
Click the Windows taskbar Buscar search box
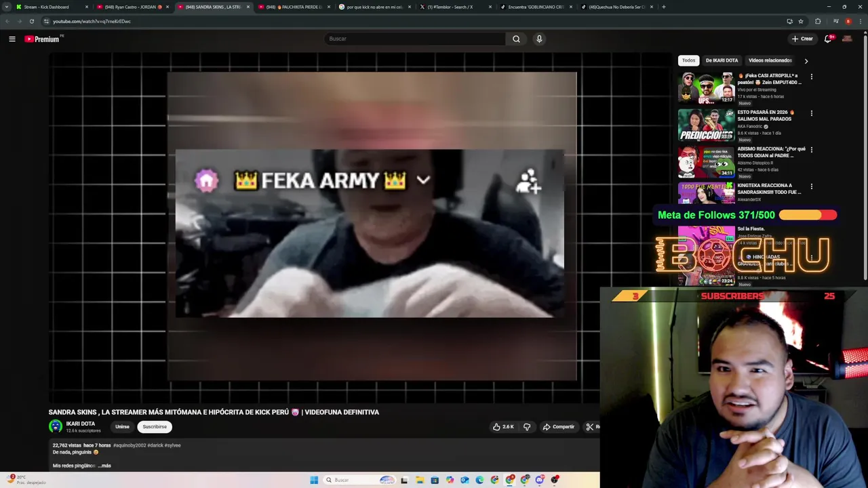coord(359,480)
